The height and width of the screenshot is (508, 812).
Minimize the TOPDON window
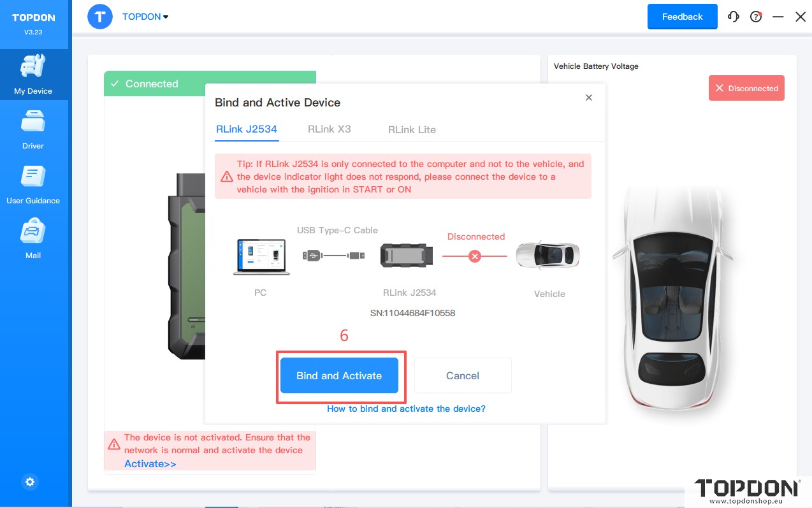coord(778,17)
